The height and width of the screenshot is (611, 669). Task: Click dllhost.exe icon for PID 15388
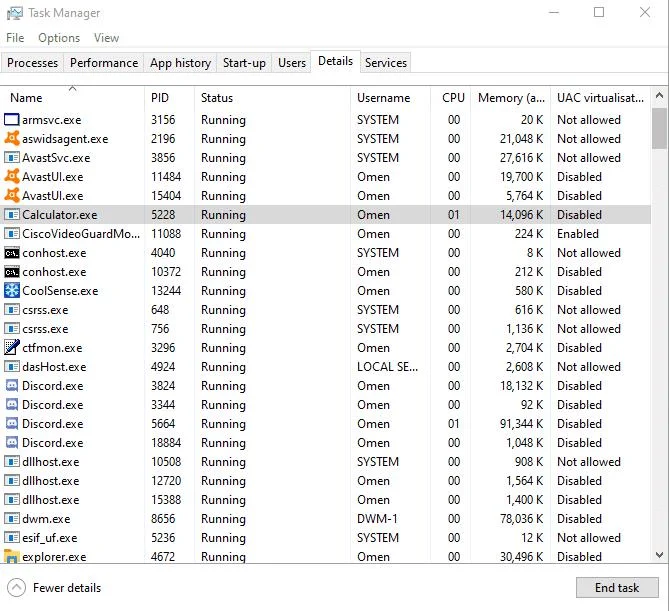tap(12, 500)
